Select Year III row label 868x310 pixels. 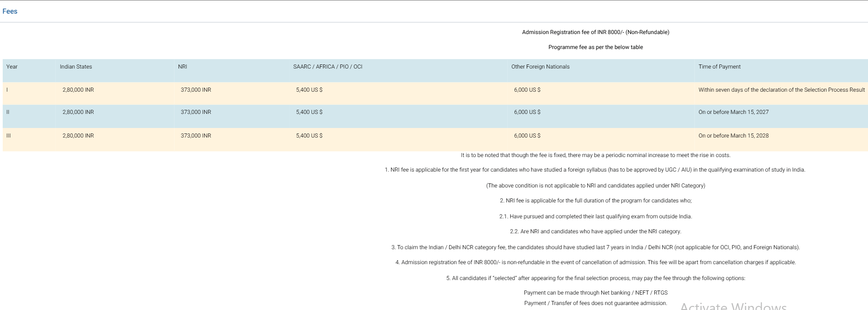pyautogui.click(x=9, y=136)
